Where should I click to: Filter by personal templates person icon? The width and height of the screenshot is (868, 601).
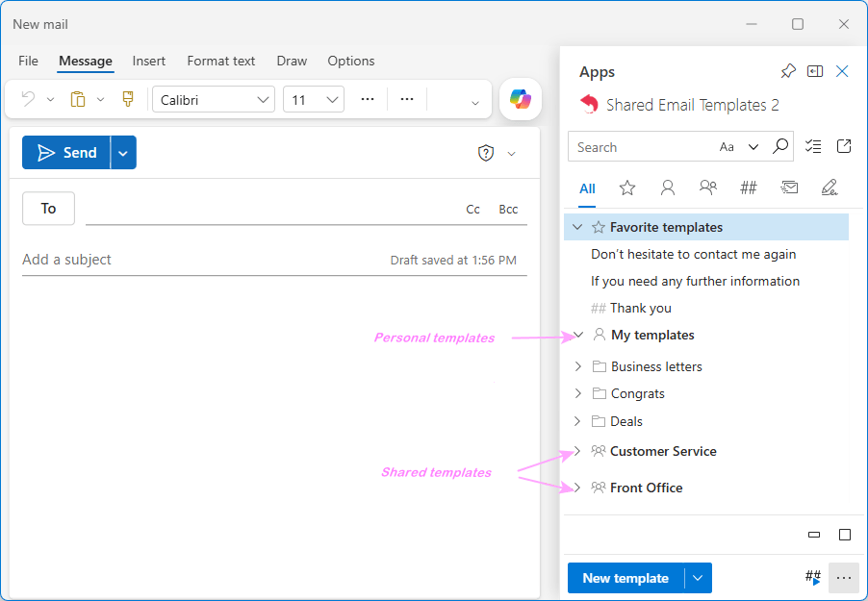(x=668, y=188)
